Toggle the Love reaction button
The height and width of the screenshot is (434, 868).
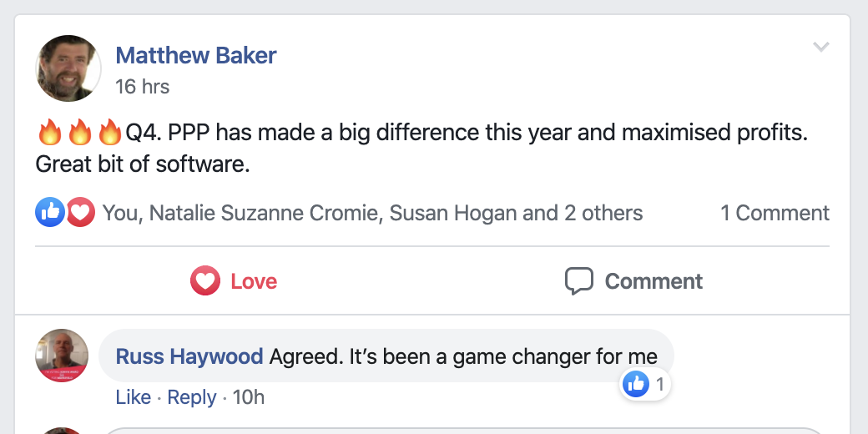234,281
